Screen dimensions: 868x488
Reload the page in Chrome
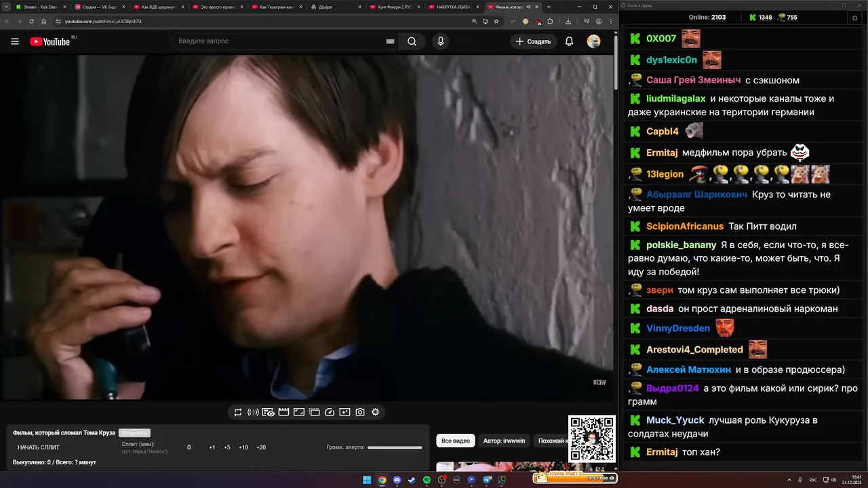(31, 21)
